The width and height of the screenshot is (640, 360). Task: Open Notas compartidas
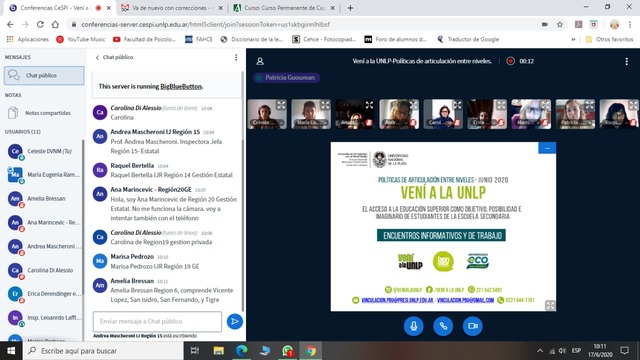coord(44,113)
